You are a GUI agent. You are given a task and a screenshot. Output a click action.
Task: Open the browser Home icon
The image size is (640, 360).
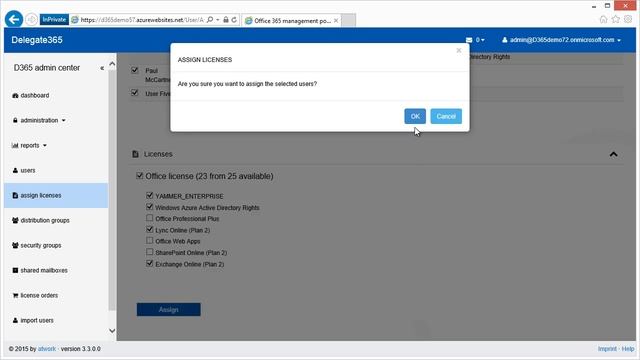coord(603,20)
